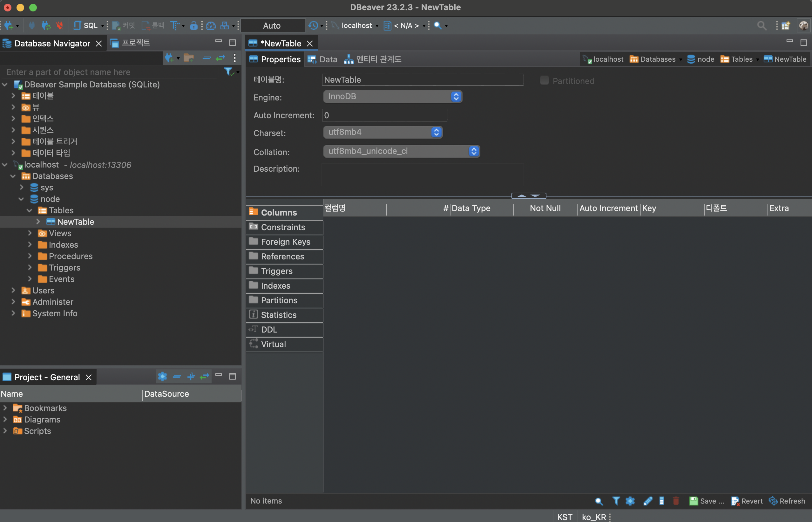The width and height of the screenshot is (812, 522).
Task: Click the Auto commit mode field
Action: pos(273,26)
